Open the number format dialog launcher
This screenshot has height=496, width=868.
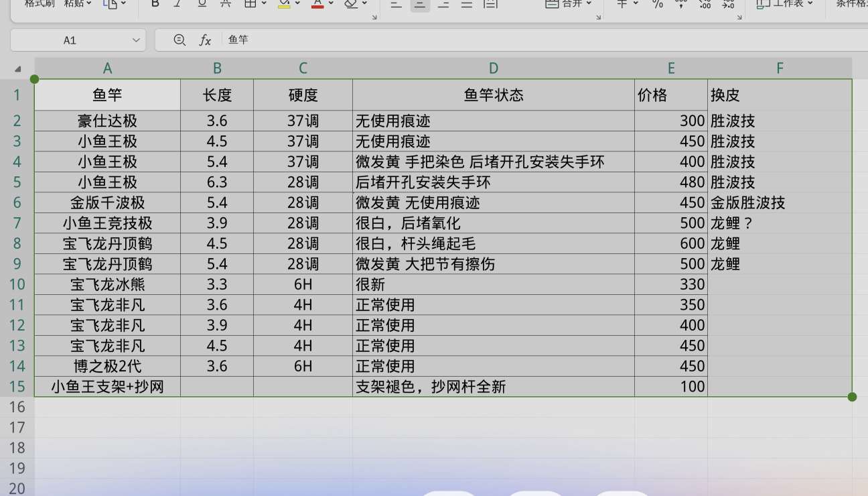[x=739, y=17]
